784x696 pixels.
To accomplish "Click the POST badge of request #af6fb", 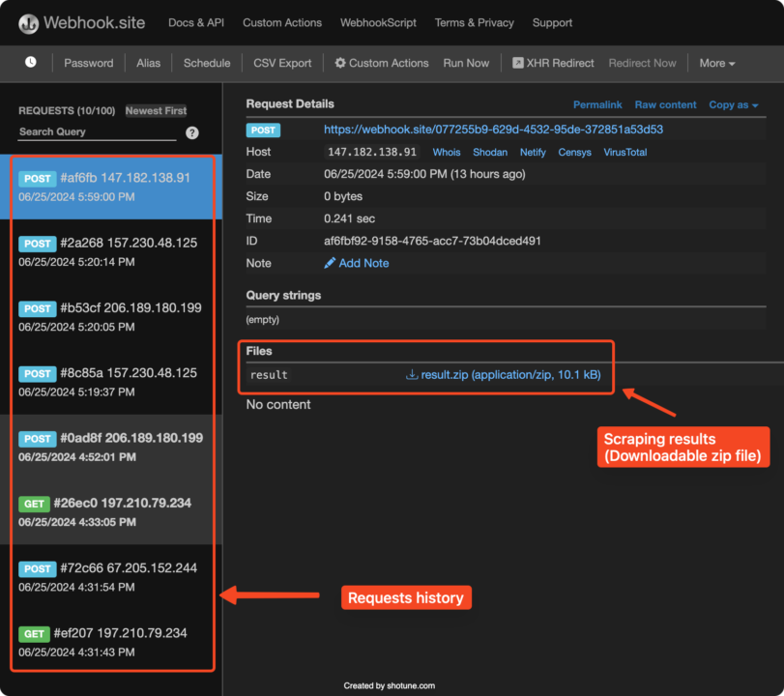I will click(x=38, y=179).
